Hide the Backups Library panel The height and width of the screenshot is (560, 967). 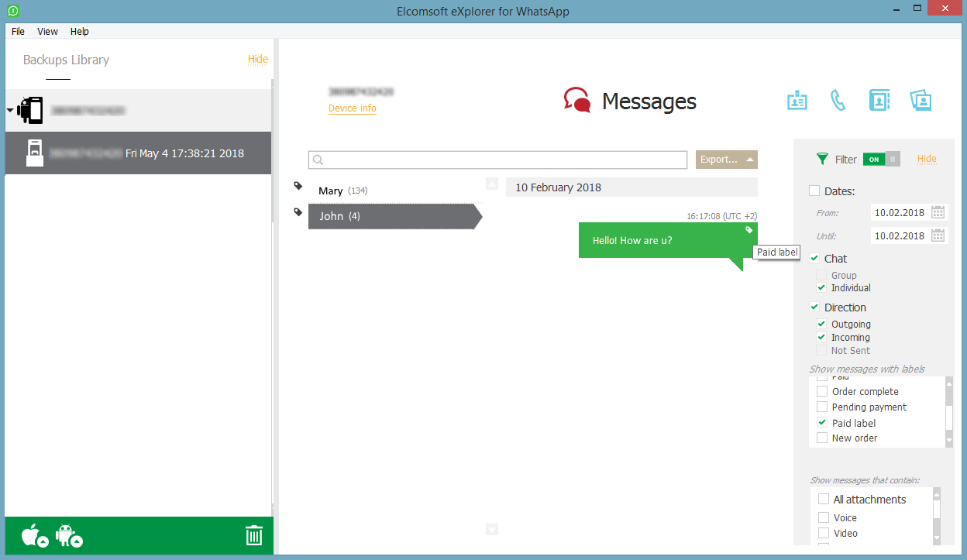(x=258, y=59)
